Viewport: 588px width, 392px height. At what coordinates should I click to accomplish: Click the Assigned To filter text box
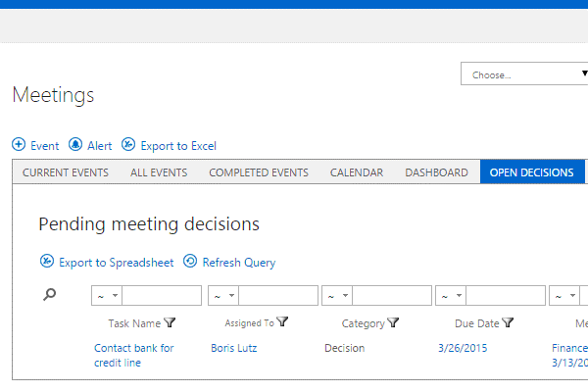278,296
